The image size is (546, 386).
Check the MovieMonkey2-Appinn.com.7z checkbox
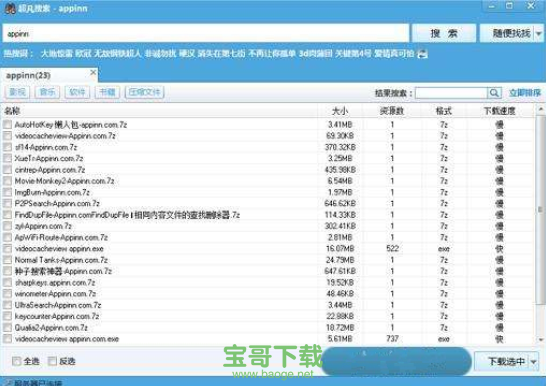pyautogui.click(x=7, y=181)
